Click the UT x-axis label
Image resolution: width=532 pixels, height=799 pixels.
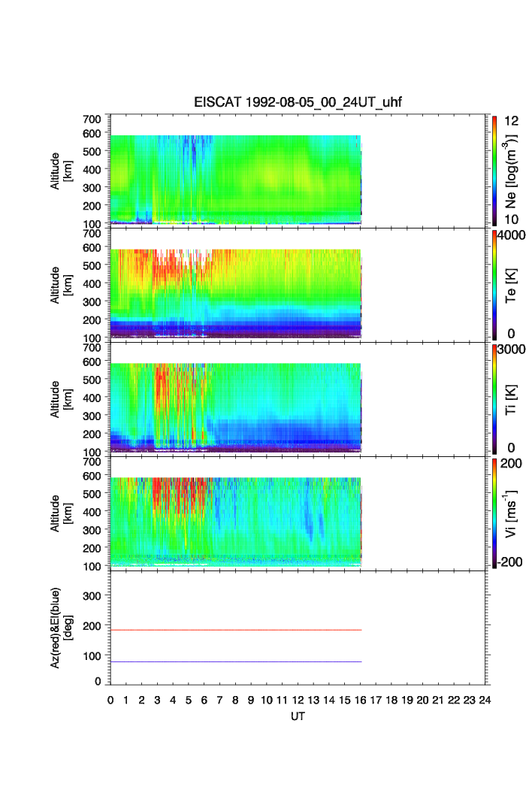(x=298, y=716)
